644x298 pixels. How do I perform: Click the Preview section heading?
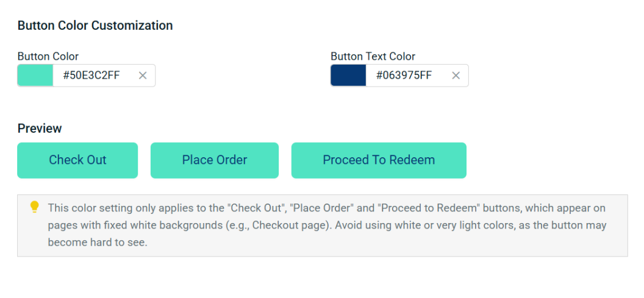[x=40, y=129]
